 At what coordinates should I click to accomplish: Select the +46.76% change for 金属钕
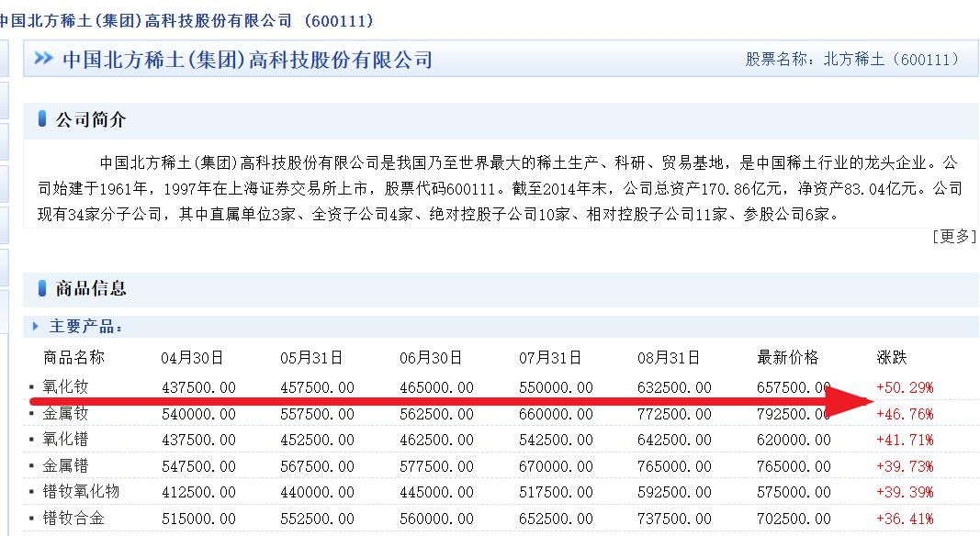coord(905,414)
